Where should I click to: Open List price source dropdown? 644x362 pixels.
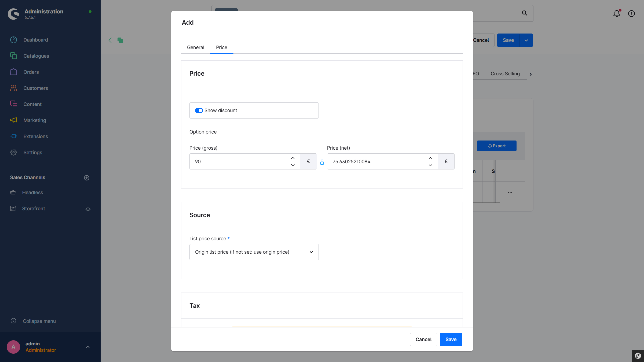(254, 252)
